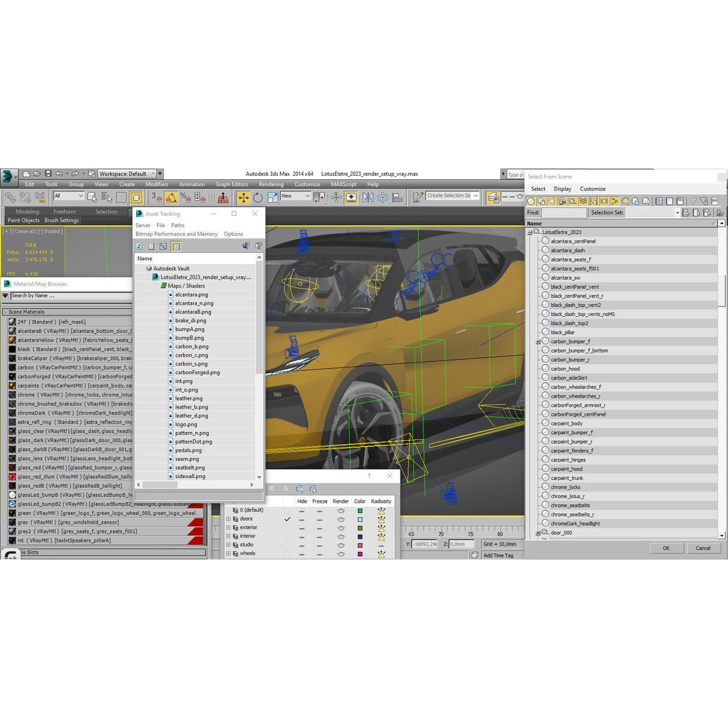Click the Select and Rotate tool
The image size is (728, 728).
click(x=258, y=198)
